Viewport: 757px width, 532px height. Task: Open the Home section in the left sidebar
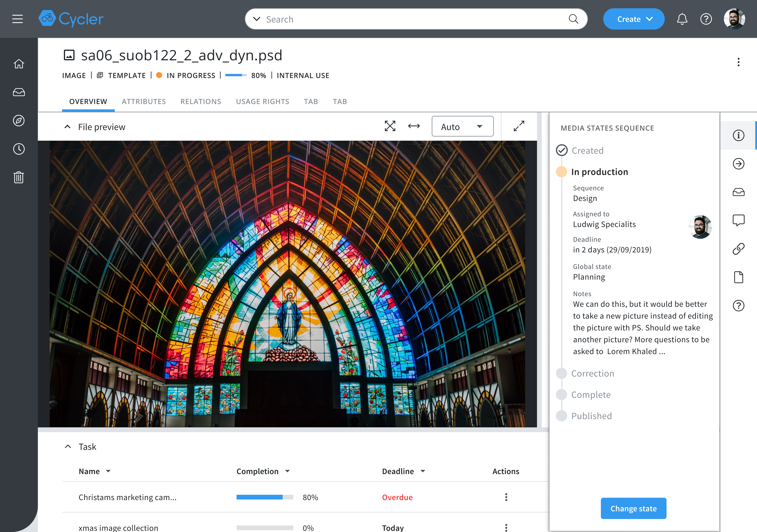tap(19, 64)
